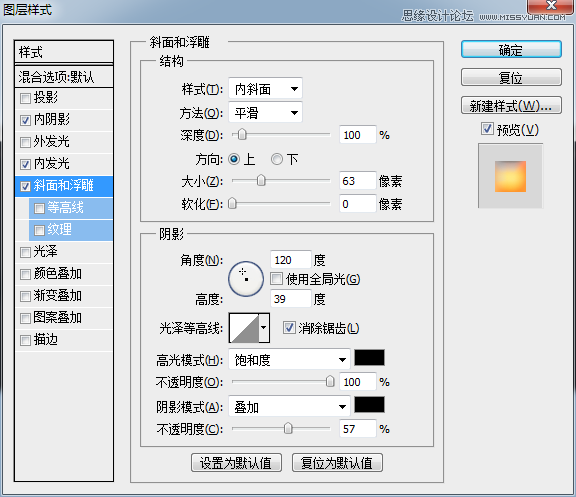Check 使用全局光 use global light
The image size is (576, 497).
pos(276,279)
